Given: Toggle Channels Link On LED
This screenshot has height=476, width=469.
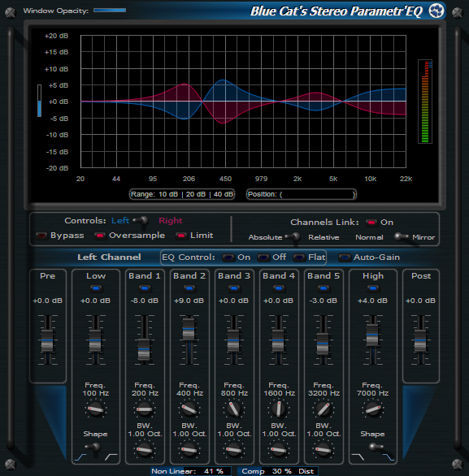Looking at the screenshot, I should tap(371, 223).
